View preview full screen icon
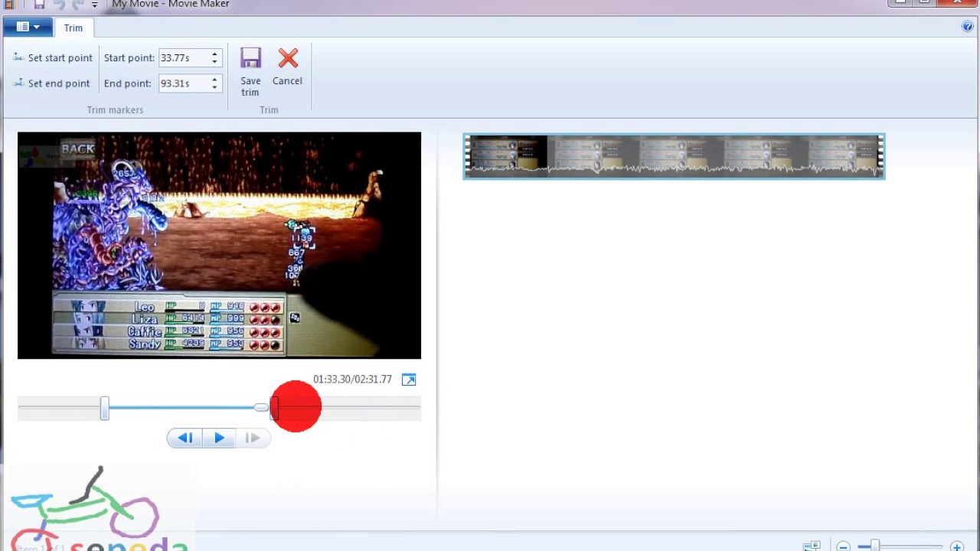The width and height of the screenshot is (980, 551). point(409,380)
